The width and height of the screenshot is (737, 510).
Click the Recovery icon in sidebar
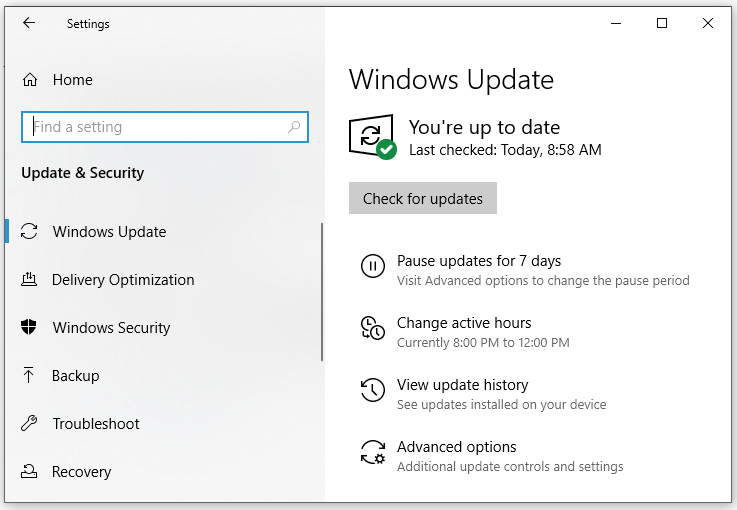(x=29, y=471)
